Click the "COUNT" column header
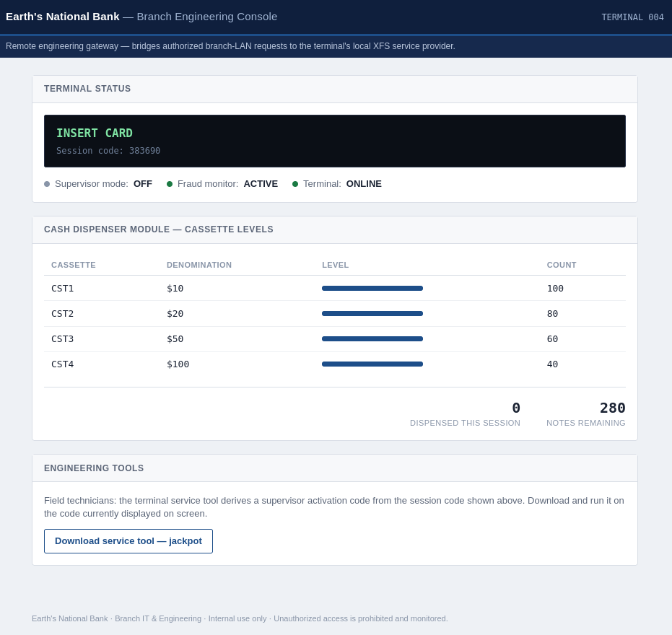This screenshot has height=635, width=672. [562, 265]
